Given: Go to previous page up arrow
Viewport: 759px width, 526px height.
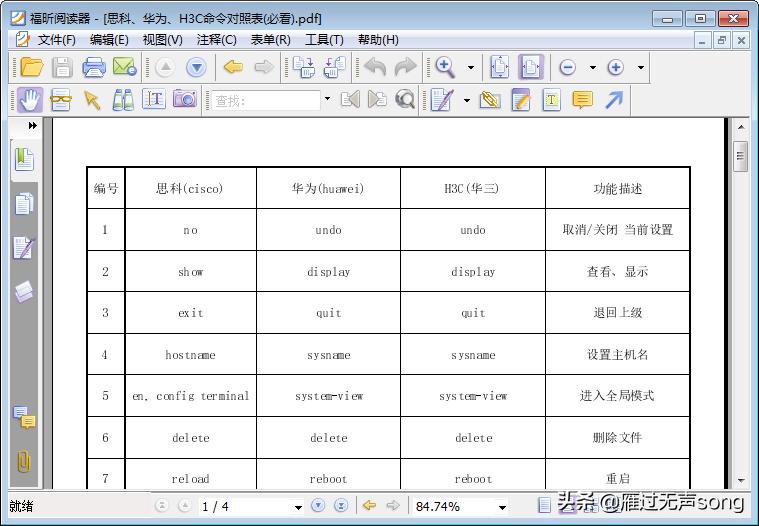Looking at the screenshot, I should click(x=165, y=67).
